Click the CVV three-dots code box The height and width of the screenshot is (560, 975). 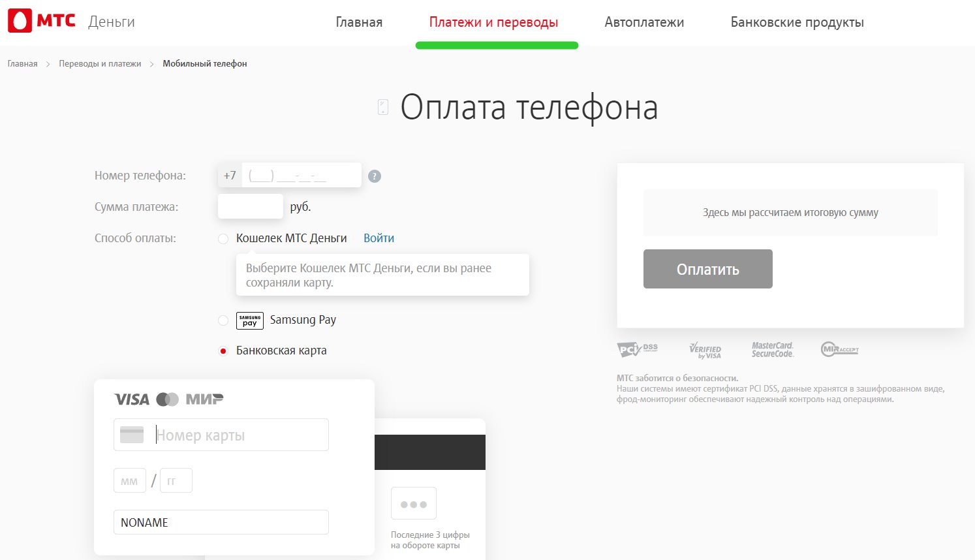(413, 504)
